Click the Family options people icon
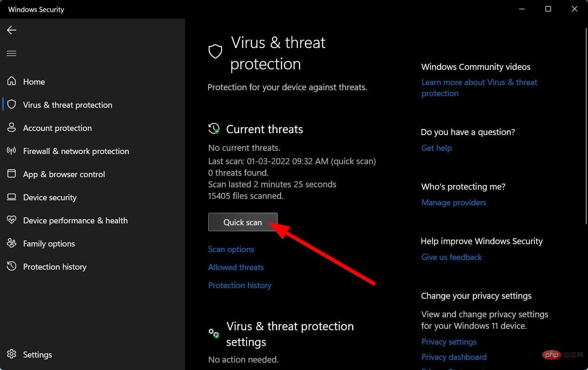The height and width of the screenshot is (370, 588). (12, 244)
